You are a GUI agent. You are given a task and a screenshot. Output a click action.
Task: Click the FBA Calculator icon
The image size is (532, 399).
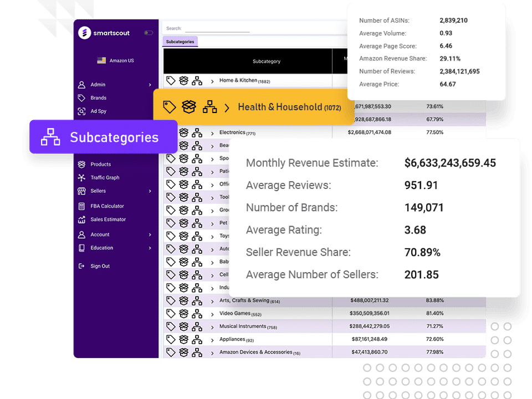(x=81, y=206)
